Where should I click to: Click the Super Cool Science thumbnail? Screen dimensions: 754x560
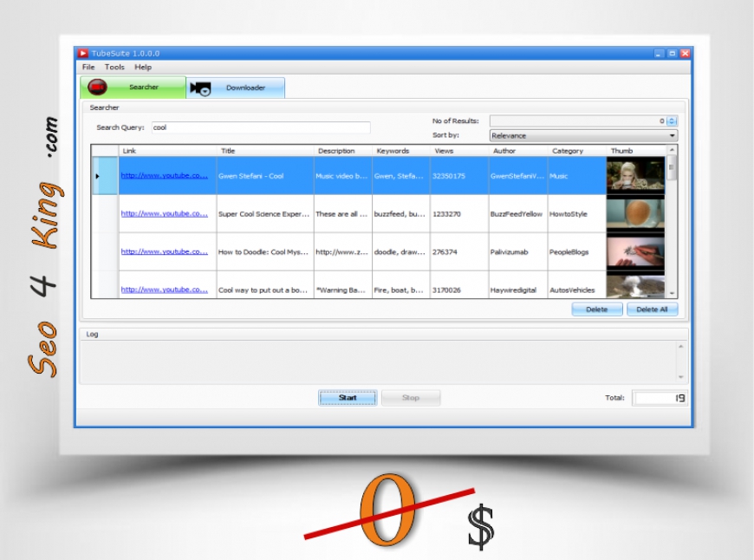[635, 213]
